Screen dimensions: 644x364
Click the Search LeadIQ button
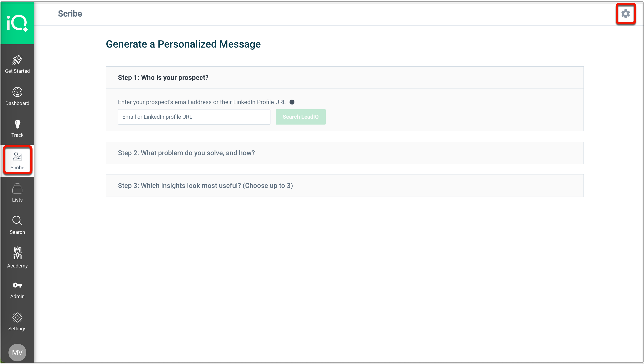click(x=301, y=117)
